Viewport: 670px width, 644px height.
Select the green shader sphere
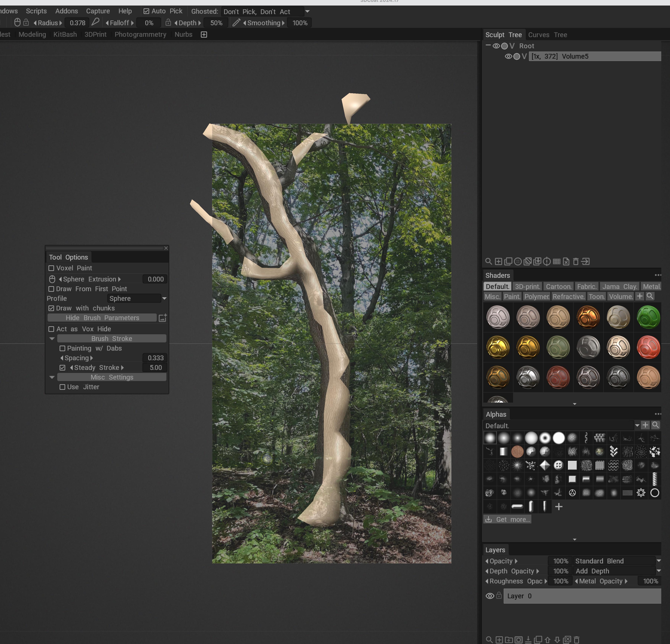click(x=648, y=317)
